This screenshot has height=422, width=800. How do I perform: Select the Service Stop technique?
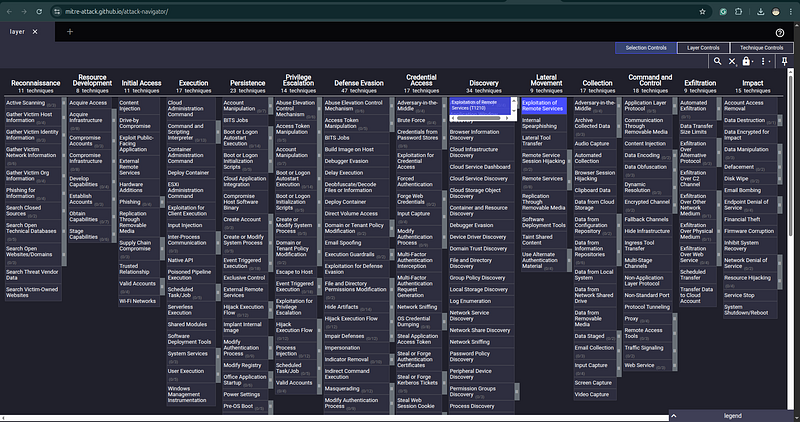(x=750, y=295)
